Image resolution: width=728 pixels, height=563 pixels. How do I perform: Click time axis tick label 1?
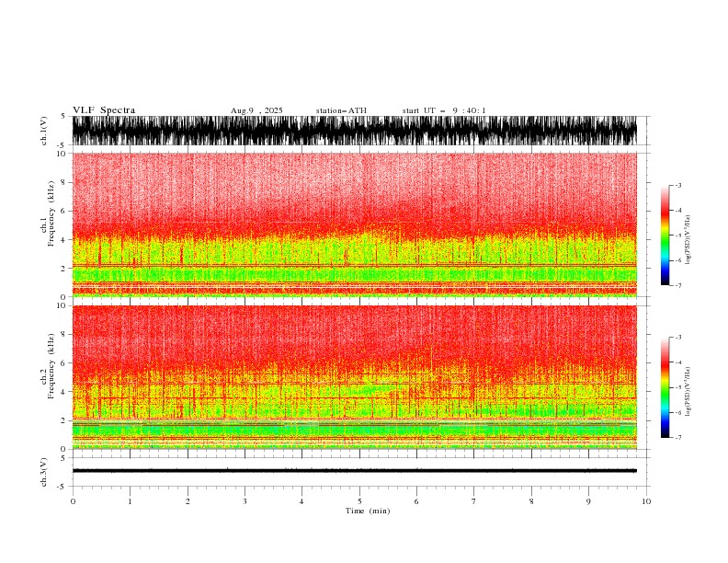click(130, 501)
